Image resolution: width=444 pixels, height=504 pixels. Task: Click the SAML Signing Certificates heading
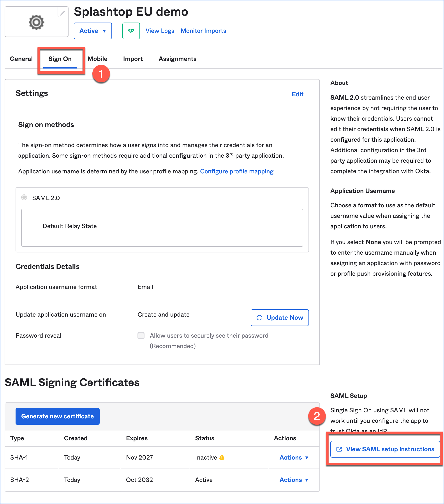[72, 382]
